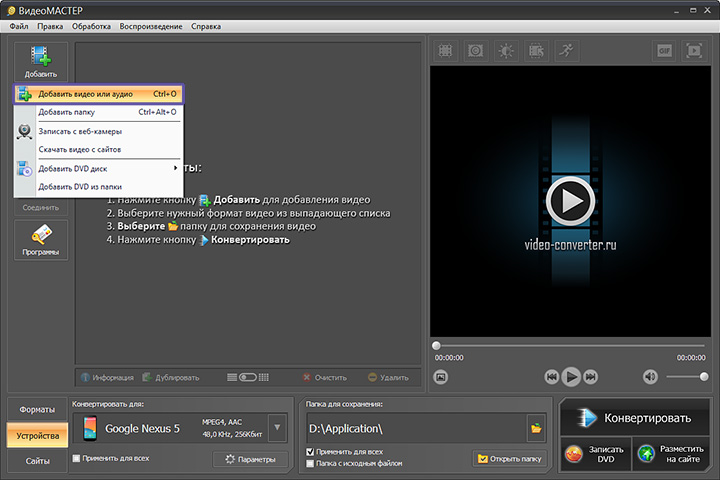Choose Записать с веб-камеры menu item
Image resolution: width=720 pixels, height=480 pixels.
coord(98,131)
